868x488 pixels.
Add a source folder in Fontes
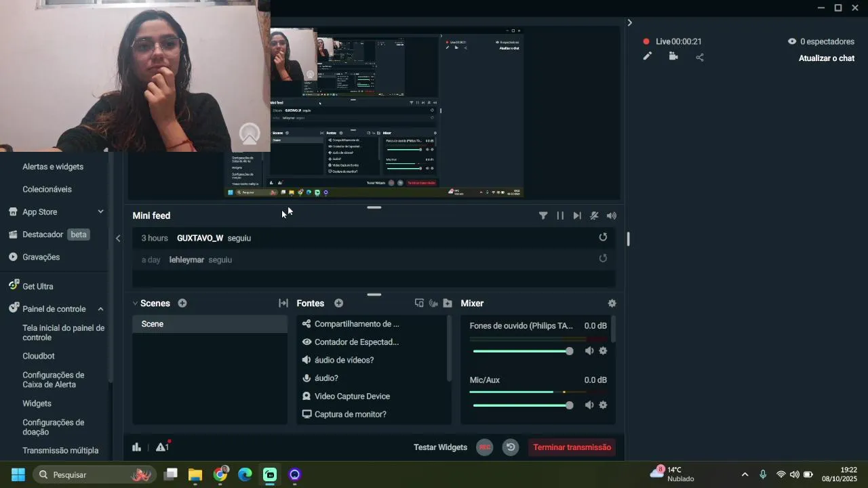pyautogui.click(x=448, y=303)
